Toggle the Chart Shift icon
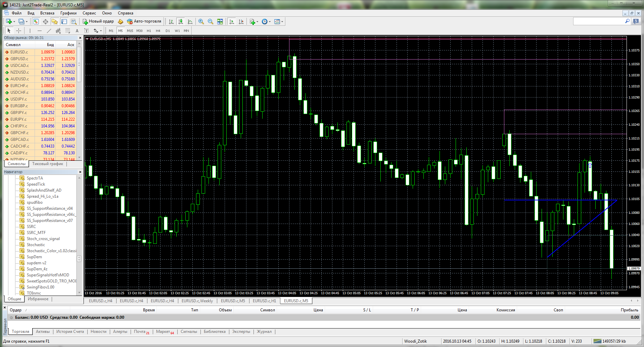The height and width of the screenshot is (347, 644). [x=241, y=22]
